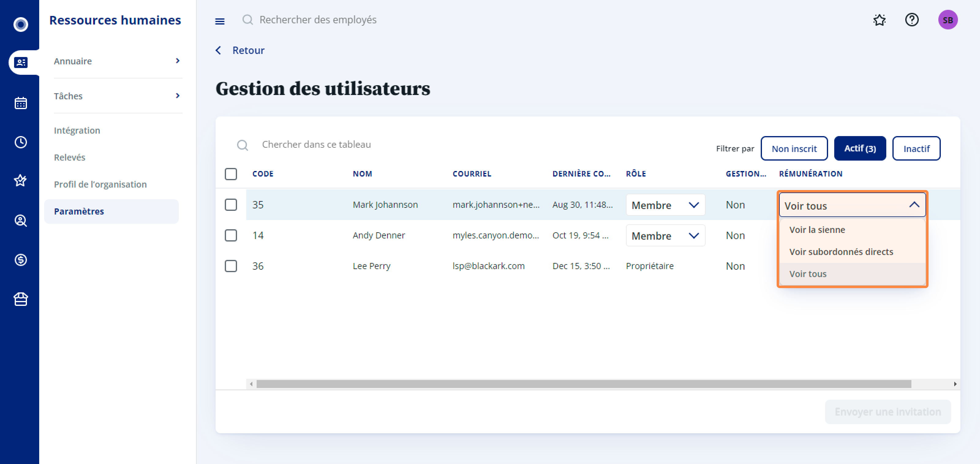Sort by RÔLE column header
Image resolution: width=980 pixels, height=464 pixels.
tap(636, 174)
